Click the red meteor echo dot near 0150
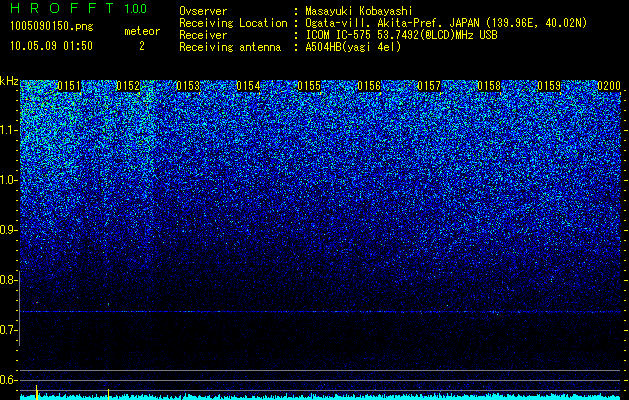629x400 pixels. tap(37, 303)
